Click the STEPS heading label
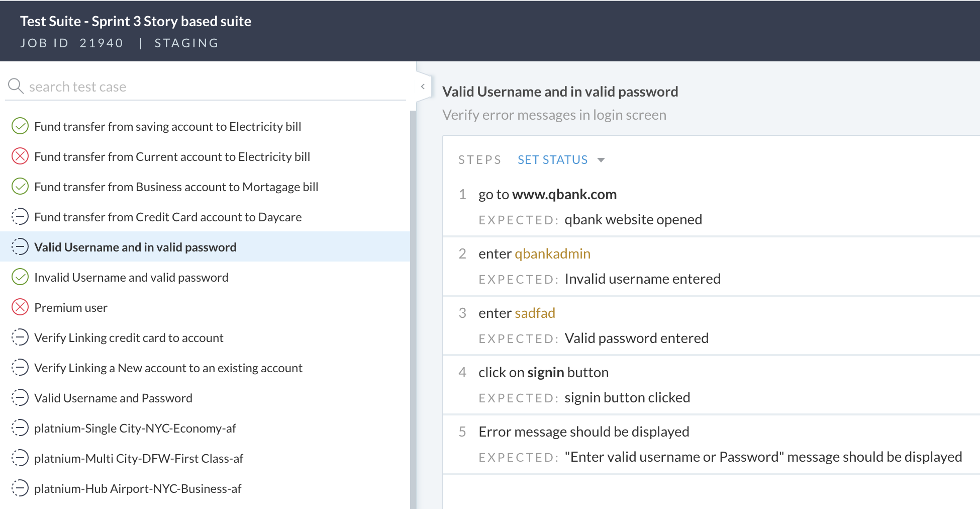This screenshot has width=980, height=509. (x=479, y=160)
